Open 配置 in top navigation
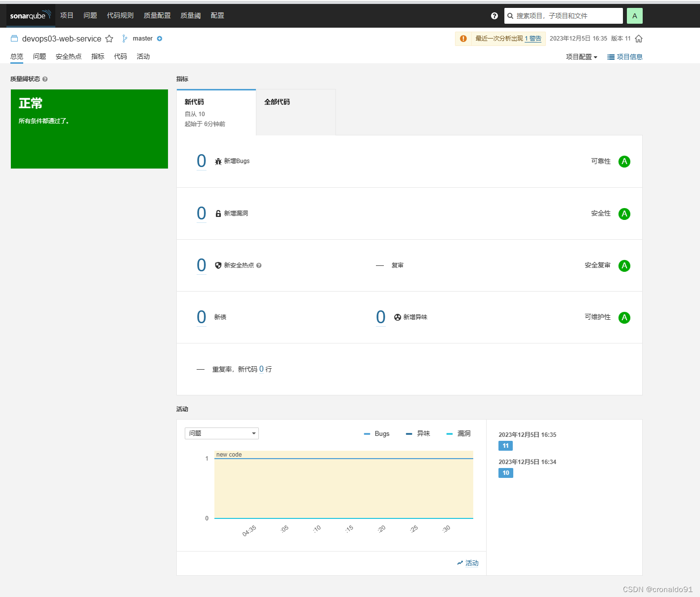 coord(217,15)
